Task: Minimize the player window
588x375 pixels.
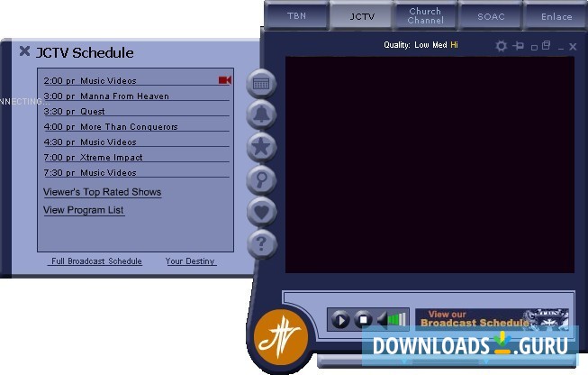Action: 561,49
